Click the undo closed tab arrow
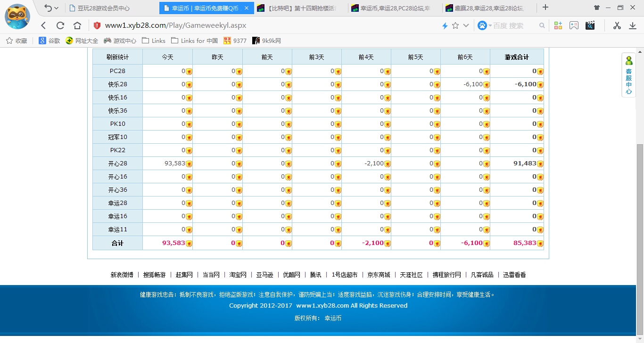The height and width of the screenshot is (343, 644). pyautogui.click(x=48, y=8)
